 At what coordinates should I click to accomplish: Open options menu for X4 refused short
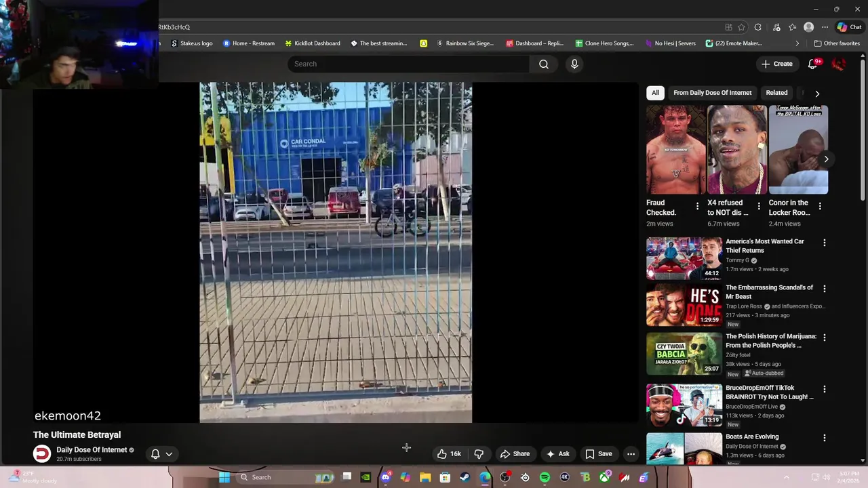759,206
